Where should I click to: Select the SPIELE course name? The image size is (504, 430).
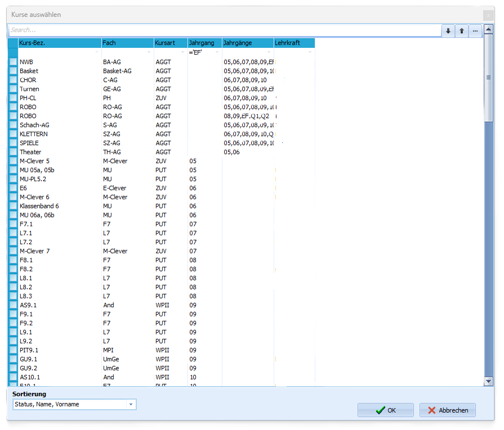(x=29, y=143)
